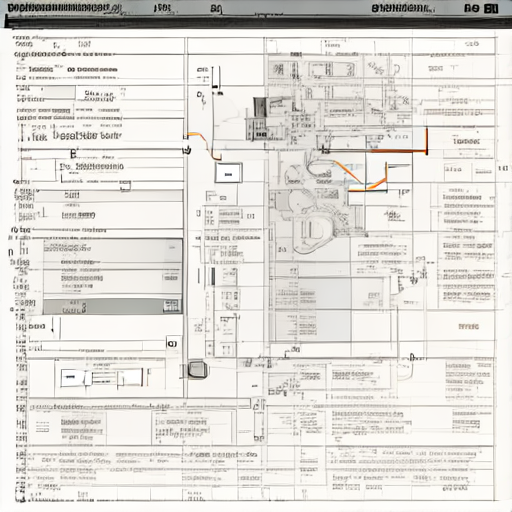The image size is (512, 512).
Task: Click the white bordered box button in the center
Action: pos(228,173)
